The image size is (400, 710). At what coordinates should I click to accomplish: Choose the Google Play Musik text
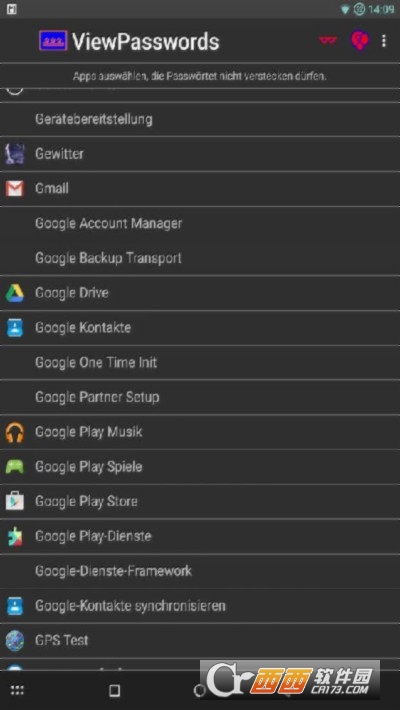pyautogui.click(x=89, y=432)
